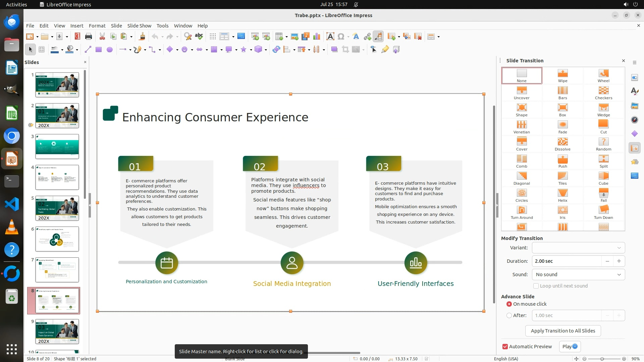Click the Insert Chart toolbar icon
Viewport: 644px width, 362px height.
(x=316, y=37)
